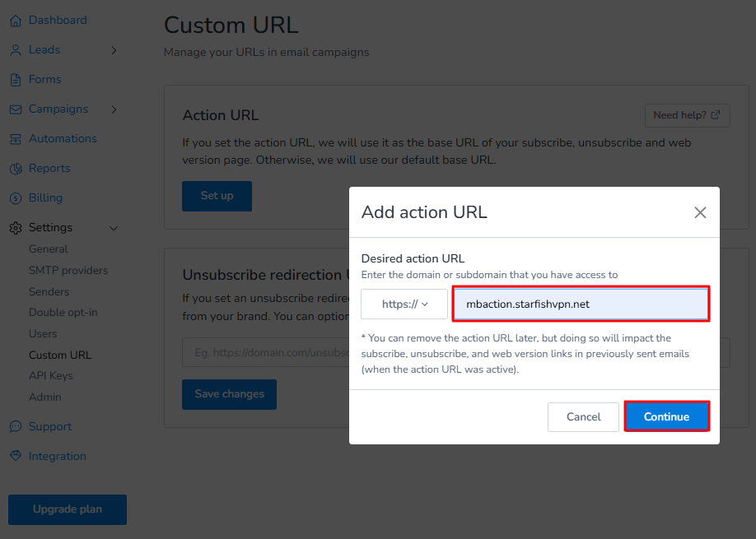
Task: Click the Campaigns envelope icon
Action: click(x=16, y=109)
